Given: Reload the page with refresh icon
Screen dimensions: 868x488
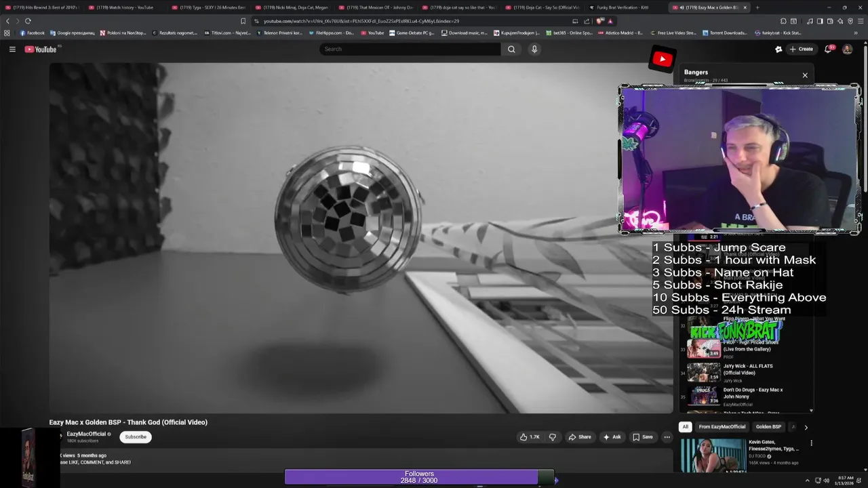Looking at the screenshot, I should click(x=28, y=21).
